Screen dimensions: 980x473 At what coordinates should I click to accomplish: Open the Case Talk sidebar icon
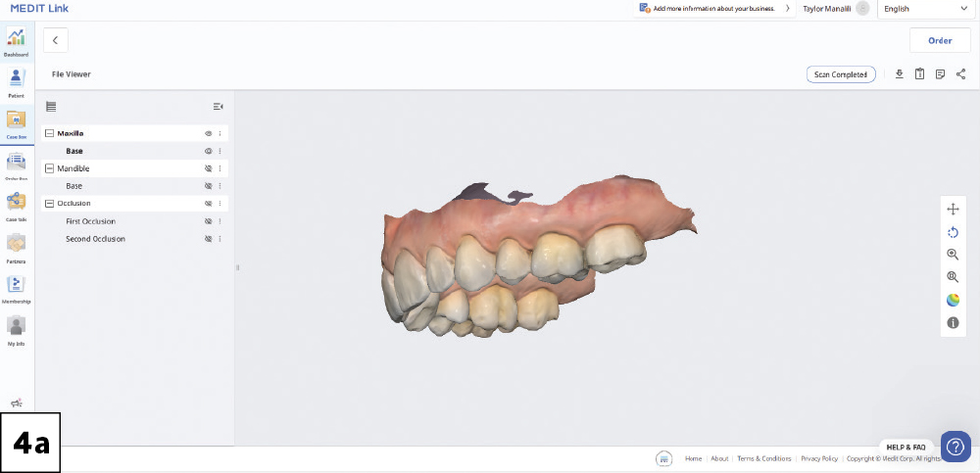[x=17, y=205]
